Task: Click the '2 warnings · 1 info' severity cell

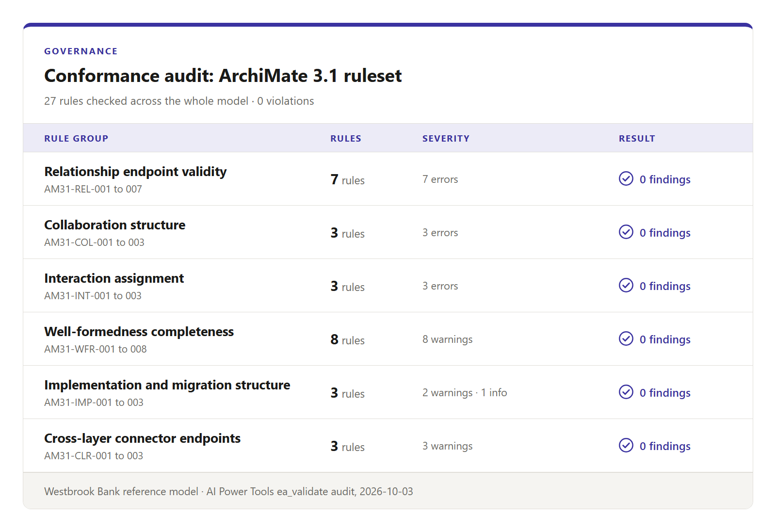Action: click(x=465, y=393)
